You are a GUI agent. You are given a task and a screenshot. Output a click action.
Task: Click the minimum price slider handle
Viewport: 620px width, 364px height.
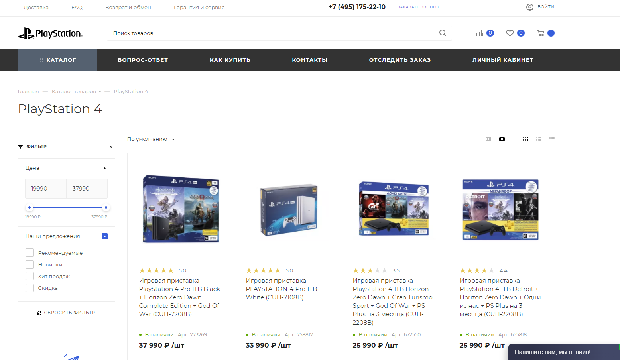click(x=30, y=207)
